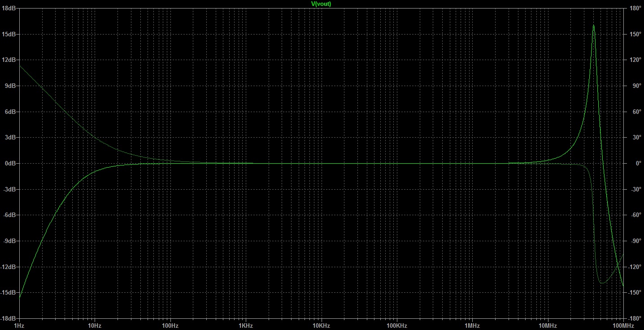Viewport: 644px width, 330px height.
Task: Click the 10MHz frequency axis label
Action: (x=548, y=325)
